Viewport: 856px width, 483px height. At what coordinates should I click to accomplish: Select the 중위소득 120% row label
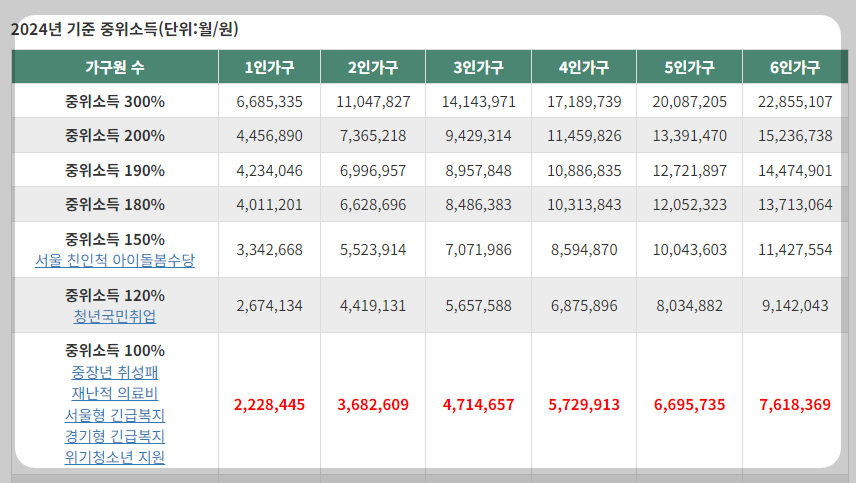click(115, 295)
